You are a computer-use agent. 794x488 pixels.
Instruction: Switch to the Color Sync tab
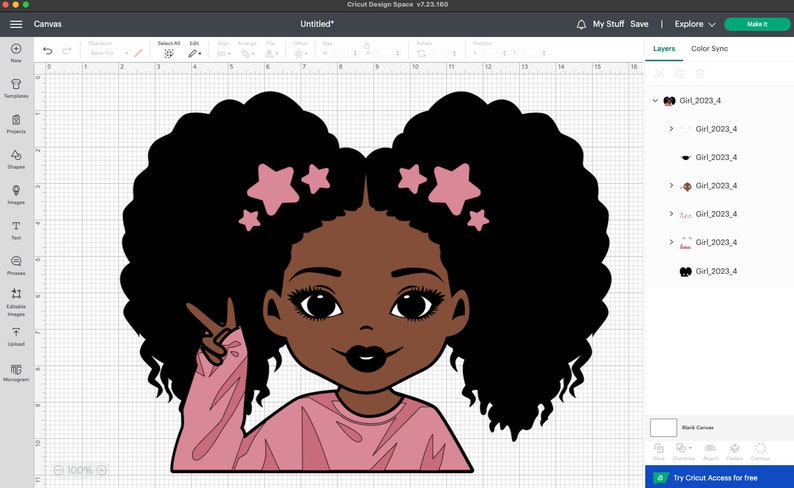point(709,49)
